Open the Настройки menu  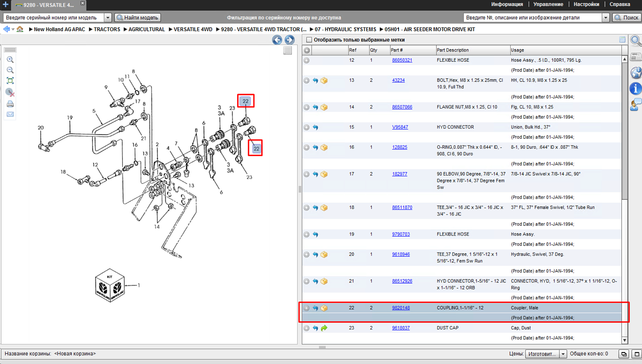point(586,4)
